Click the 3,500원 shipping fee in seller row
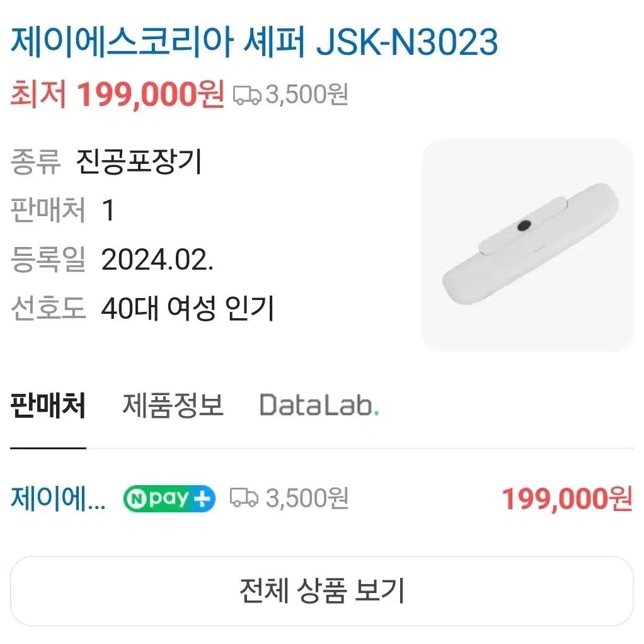 pos(307,498)
